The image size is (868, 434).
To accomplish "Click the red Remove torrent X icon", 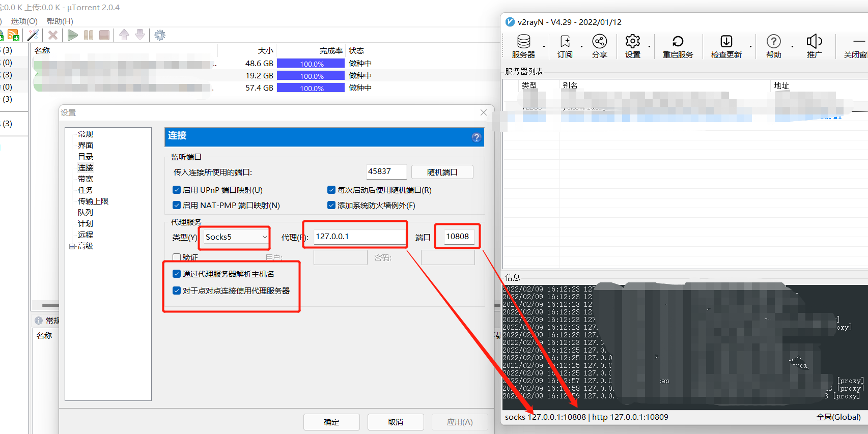I will (53, 35).
